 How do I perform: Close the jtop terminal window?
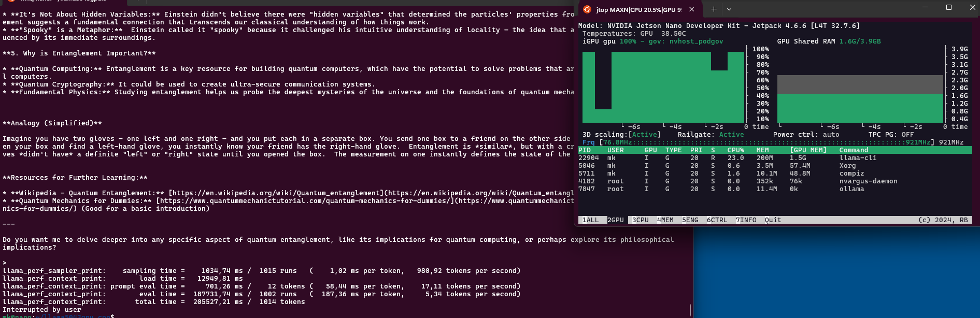click(972, 7)
